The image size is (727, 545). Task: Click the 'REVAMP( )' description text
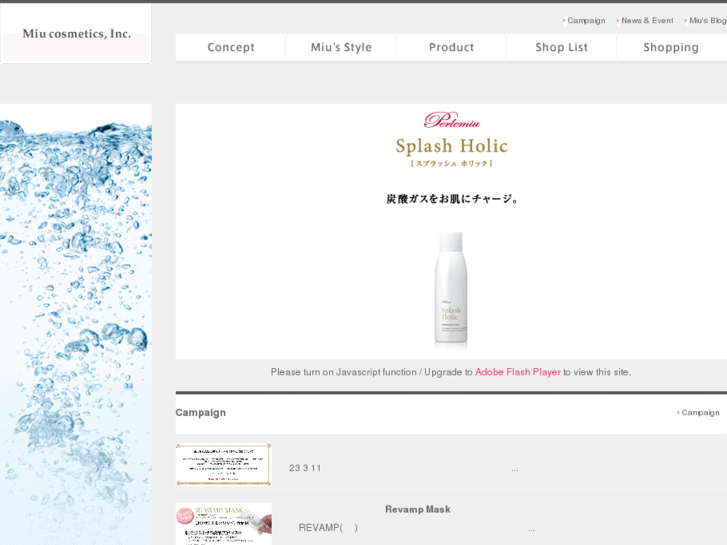328,528
